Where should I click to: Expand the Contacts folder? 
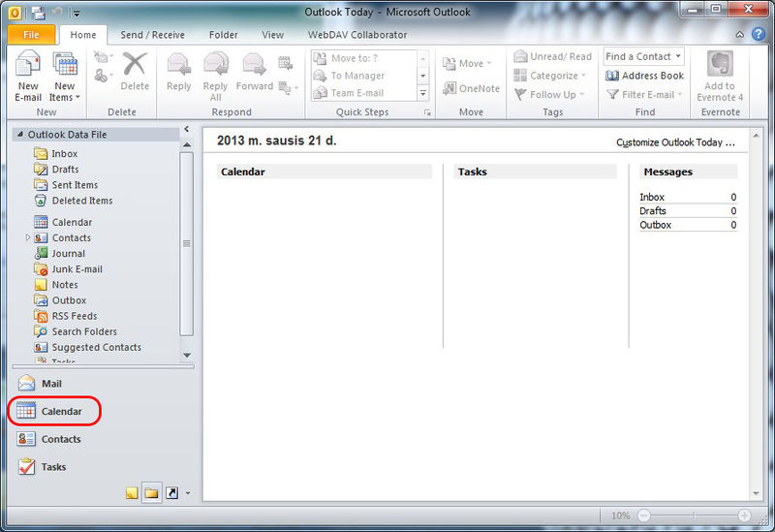[x=28, y=237]
